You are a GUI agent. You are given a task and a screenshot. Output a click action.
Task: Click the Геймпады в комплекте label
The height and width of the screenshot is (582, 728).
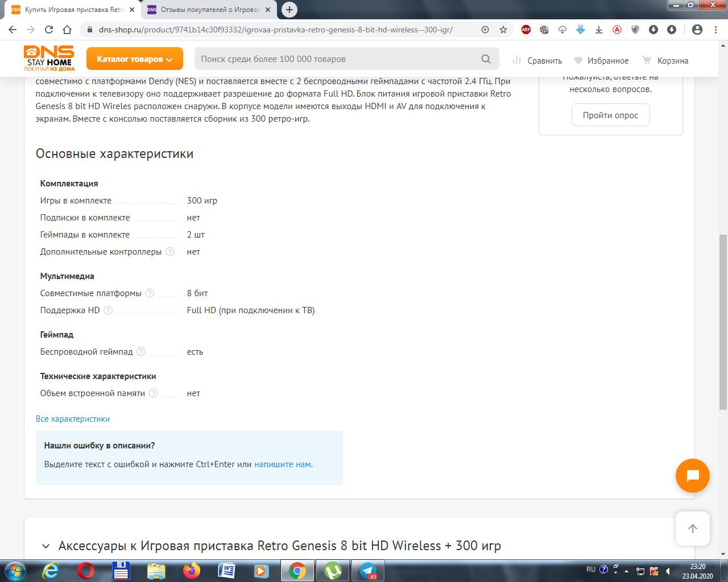85,235
